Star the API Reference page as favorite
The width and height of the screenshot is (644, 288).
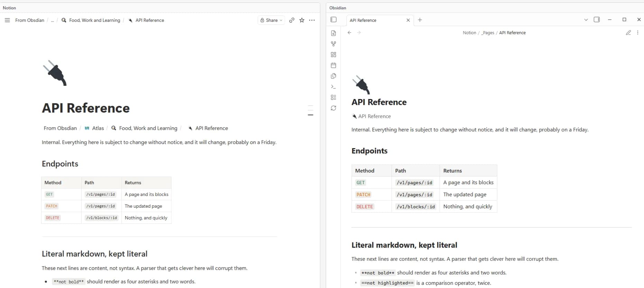(x=302, y=20)
